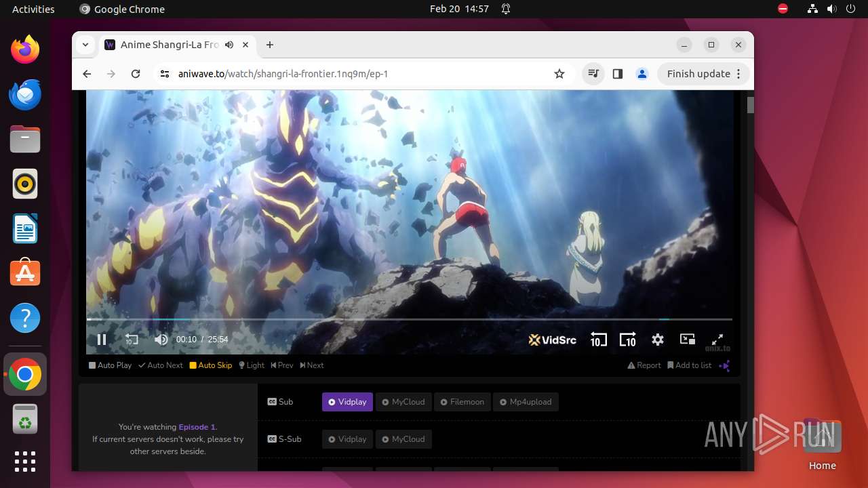The image size is (868, 488).
Task: Bookmark this page with star
Action: coord(559,74)
